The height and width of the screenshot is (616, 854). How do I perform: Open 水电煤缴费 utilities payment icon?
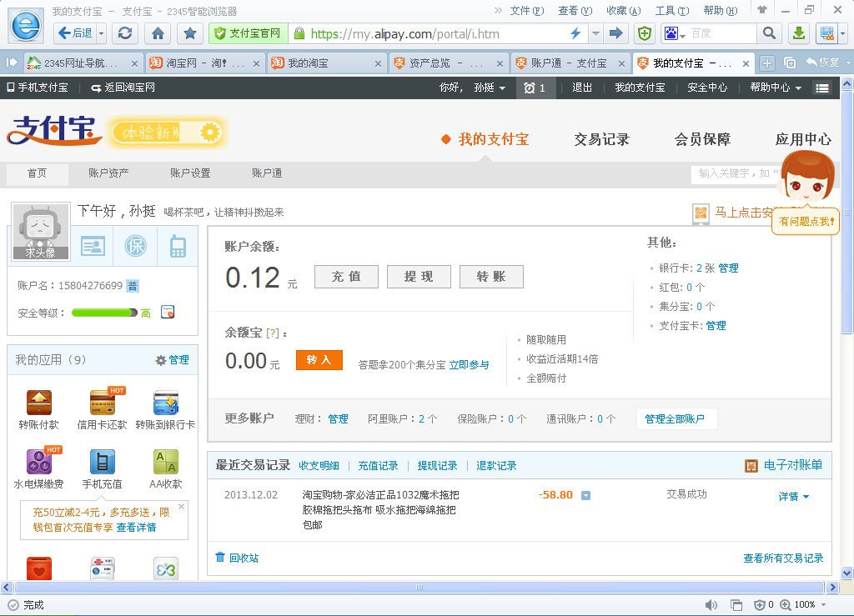pos(38,462)
